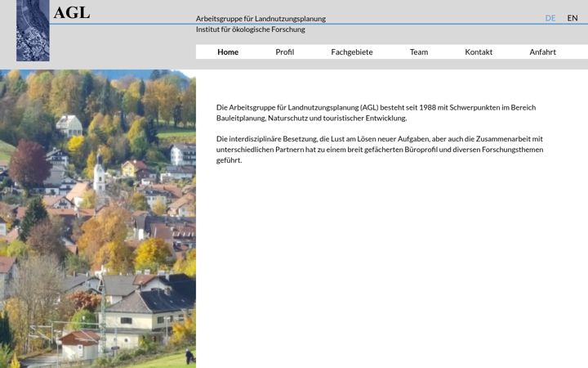The height and width of the screenshot is (368, 588).
Task: Switch language to EN
Action: [x=572, y=18]
